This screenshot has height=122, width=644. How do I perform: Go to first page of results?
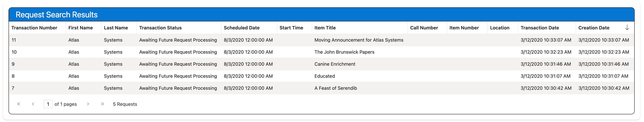click(18, 104)
